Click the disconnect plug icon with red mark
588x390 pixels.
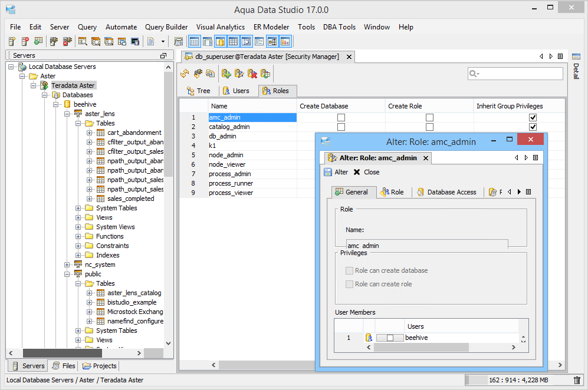click(67, 41)
